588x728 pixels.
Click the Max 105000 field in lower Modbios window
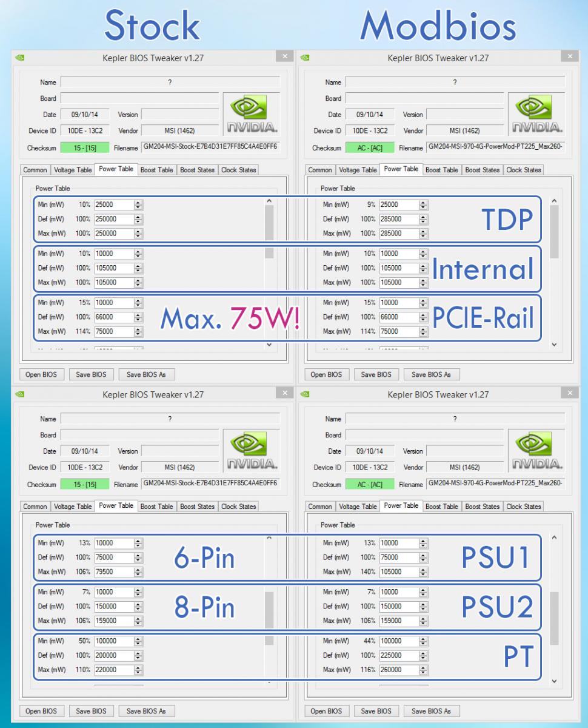[x=399, y=571]
